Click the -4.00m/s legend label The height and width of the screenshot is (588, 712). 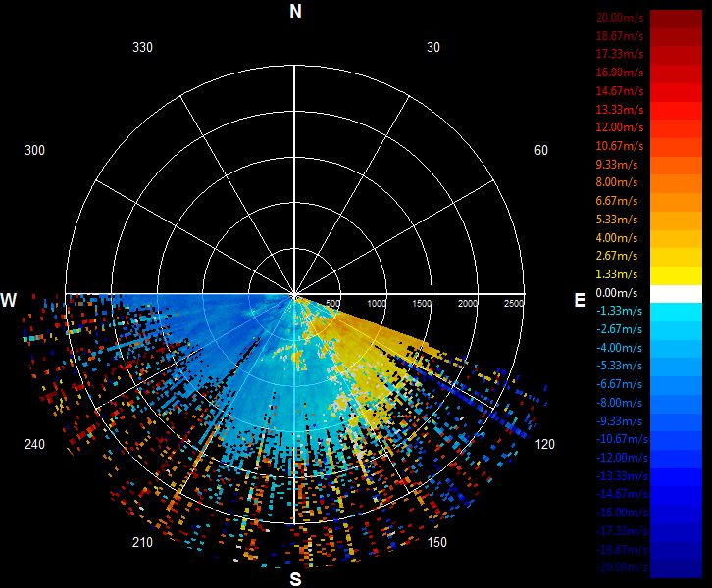619,348
